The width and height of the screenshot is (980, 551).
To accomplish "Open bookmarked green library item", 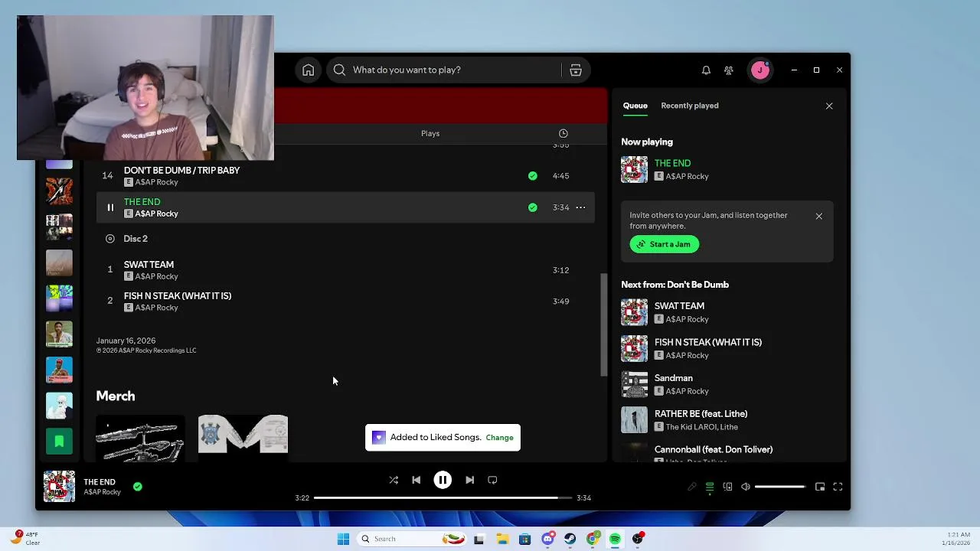I will [59, 442].
